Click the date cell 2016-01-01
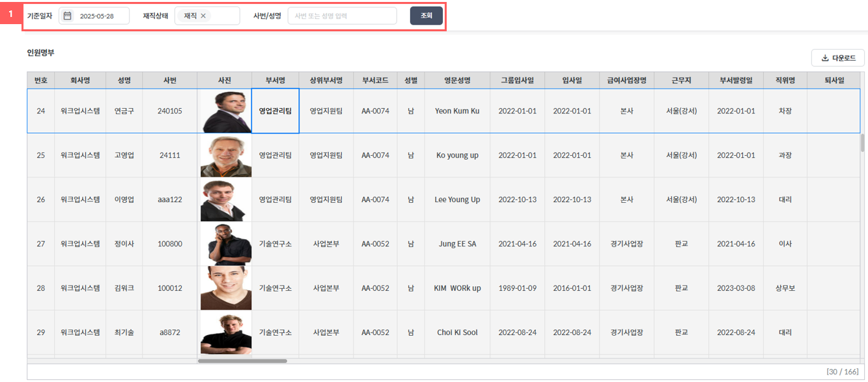This screenshot has width=868, height=382. click(572, 288)
